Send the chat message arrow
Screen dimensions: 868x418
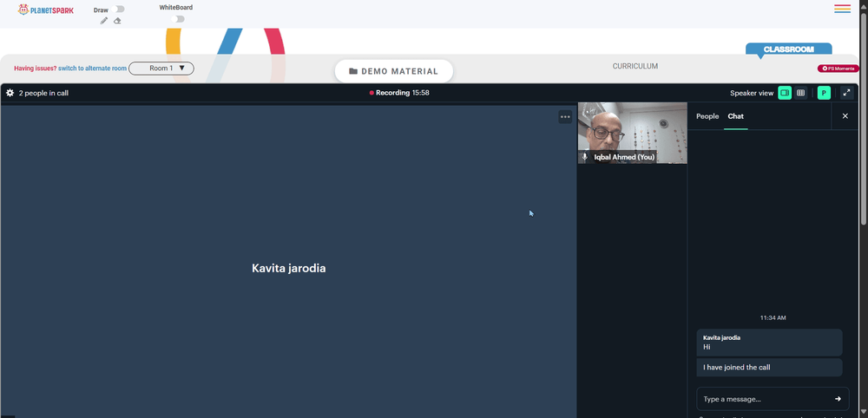tap(838, 399)
